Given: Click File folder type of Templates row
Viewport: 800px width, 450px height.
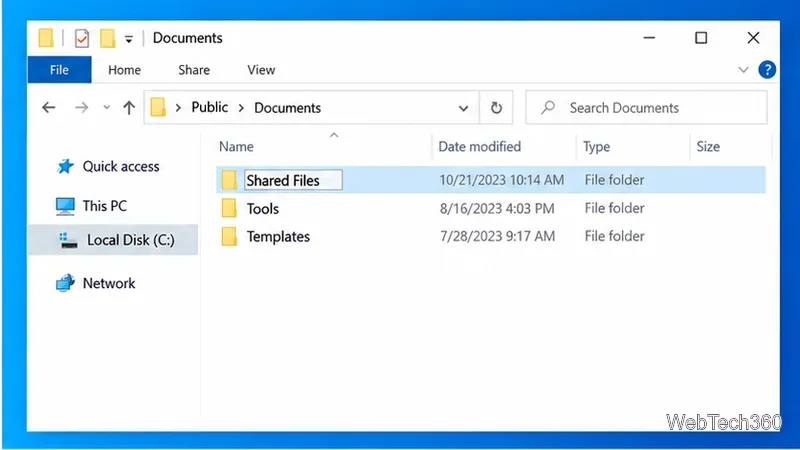Looking at the screenshot, I should tap(614, 236).
